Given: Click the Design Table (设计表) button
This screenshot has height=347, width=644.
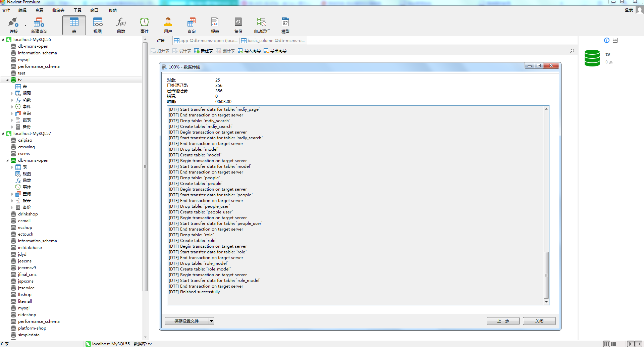Looking at the screenshot, I should point(182,51).
